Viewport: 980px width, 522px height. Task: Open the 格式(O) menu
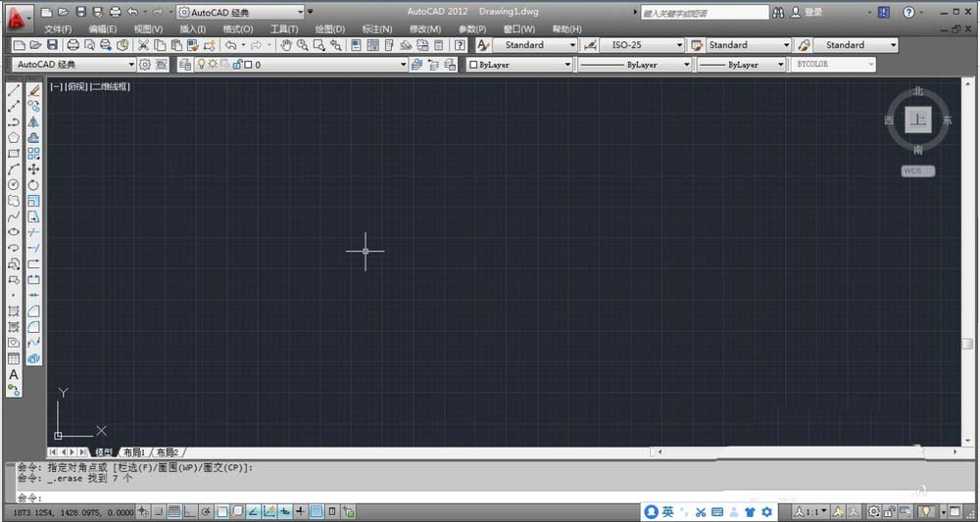(238, 29)
